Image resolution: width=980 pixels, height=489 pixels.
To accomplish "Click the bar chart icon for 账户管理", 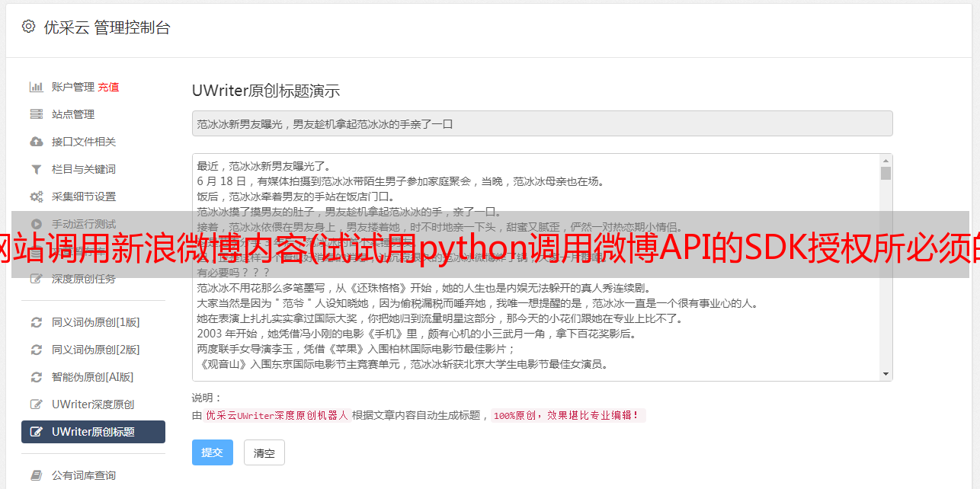I will (36, 87).
